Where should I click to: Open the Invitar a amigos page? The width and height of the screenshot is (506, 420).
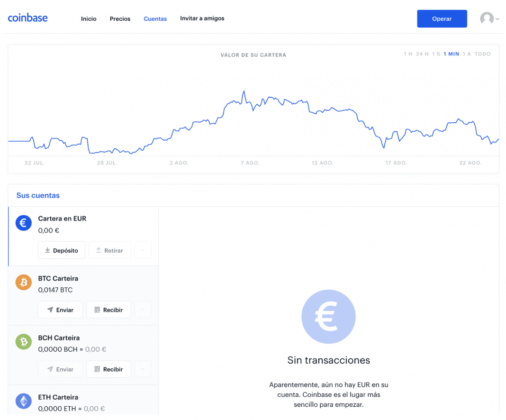(x=202, y=18)
